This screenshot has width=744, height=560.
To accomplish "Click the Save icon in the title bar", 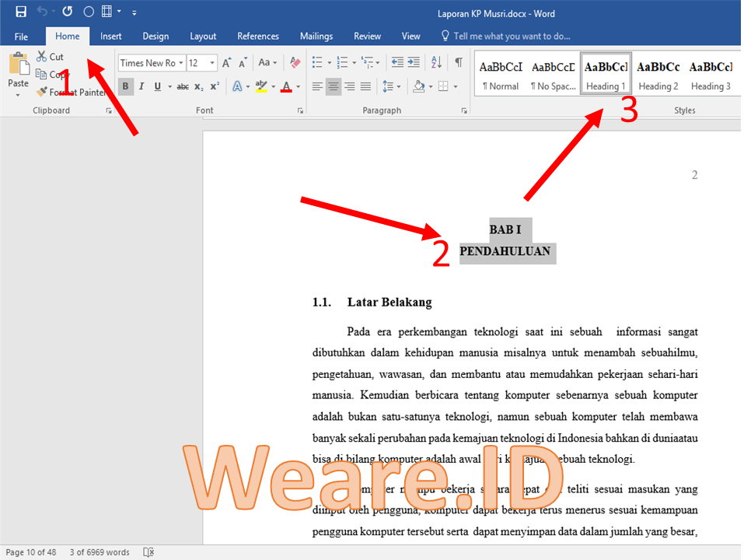I will (x=21, y=12).
